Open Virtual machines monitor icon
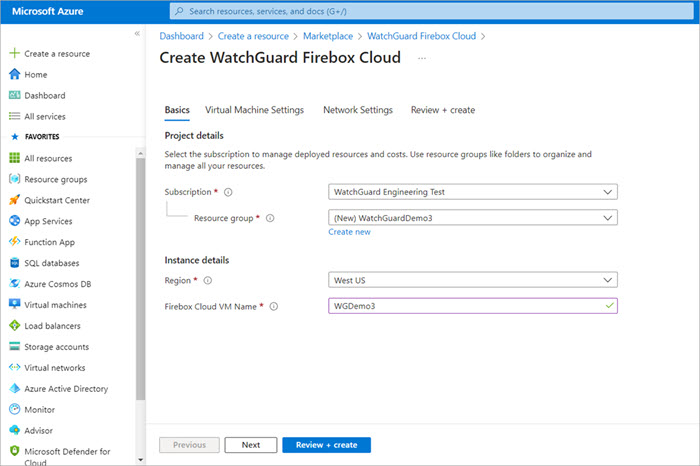Screen dimensions: 700x466 [14, 304]
